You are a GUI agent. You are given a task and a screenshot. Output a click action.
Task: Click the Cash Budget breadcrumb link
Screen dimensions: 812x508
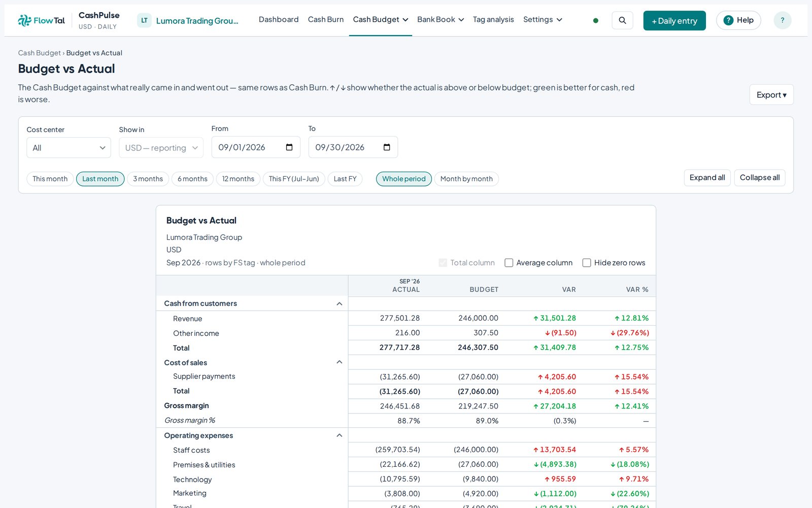click(x=39, y=53)
